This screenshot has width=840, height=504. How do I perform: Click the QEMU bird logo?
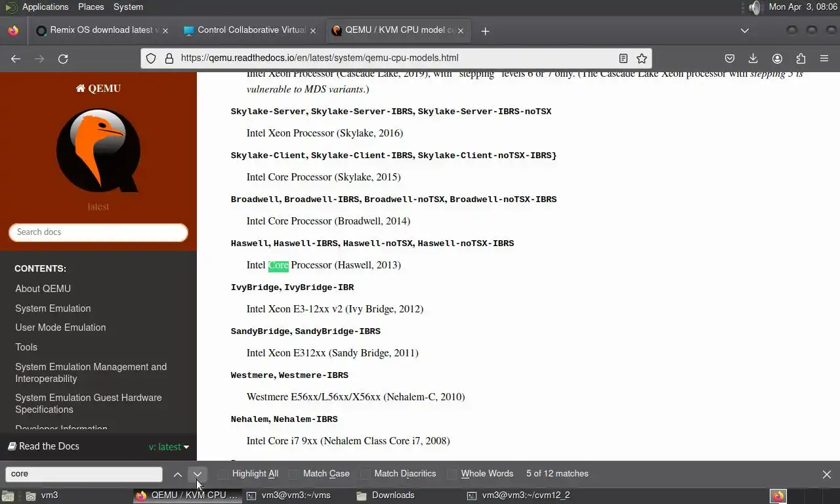pos(98,150)
